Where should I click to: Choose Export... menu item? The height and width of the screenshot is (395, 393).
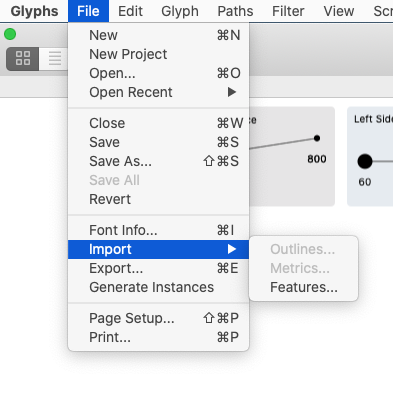click(158, 268)
